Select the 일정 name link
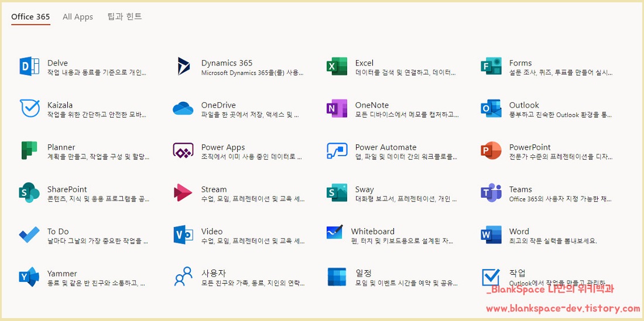The height and width of the screenshot is (321, 644). tap(364, 273)
